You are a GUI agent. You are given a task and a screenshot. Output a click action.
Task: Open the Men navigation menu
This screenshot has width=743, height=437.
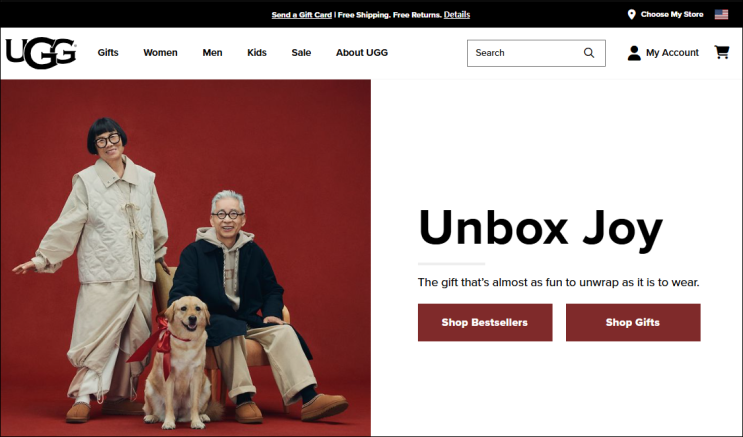click(x=212, y=53)
